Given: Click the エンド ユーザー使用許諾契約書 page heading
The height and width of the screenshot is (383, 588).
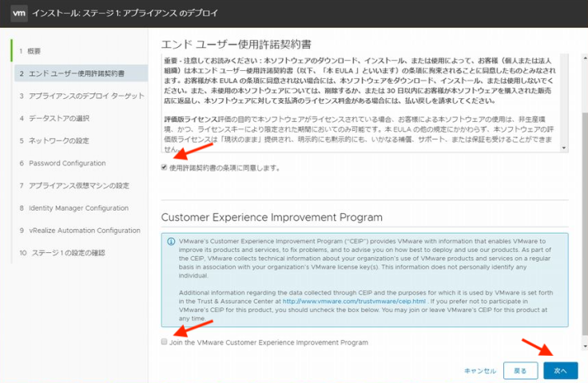Looking at the screenshot, I should (x=236, y=45).
